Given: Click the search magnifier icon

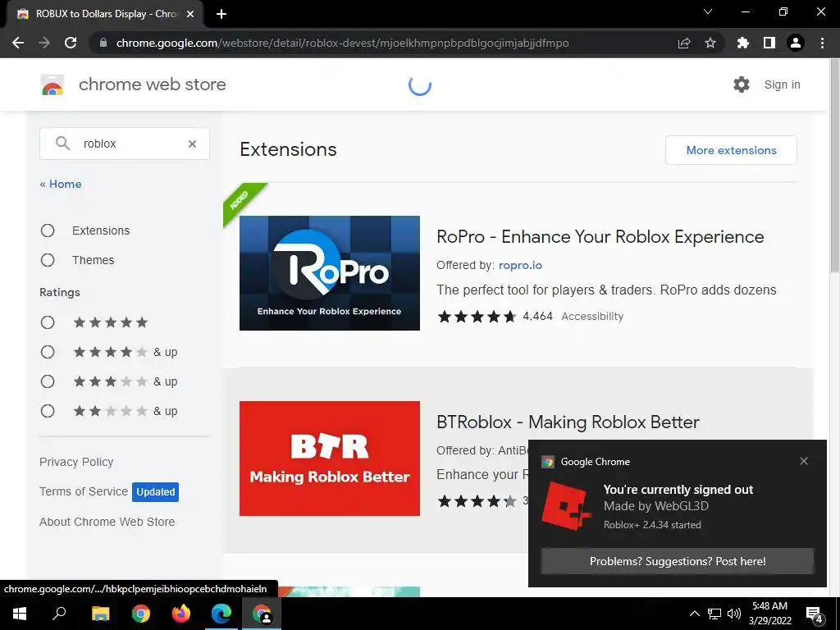Looking at the screenshot, I should point(62,143).
